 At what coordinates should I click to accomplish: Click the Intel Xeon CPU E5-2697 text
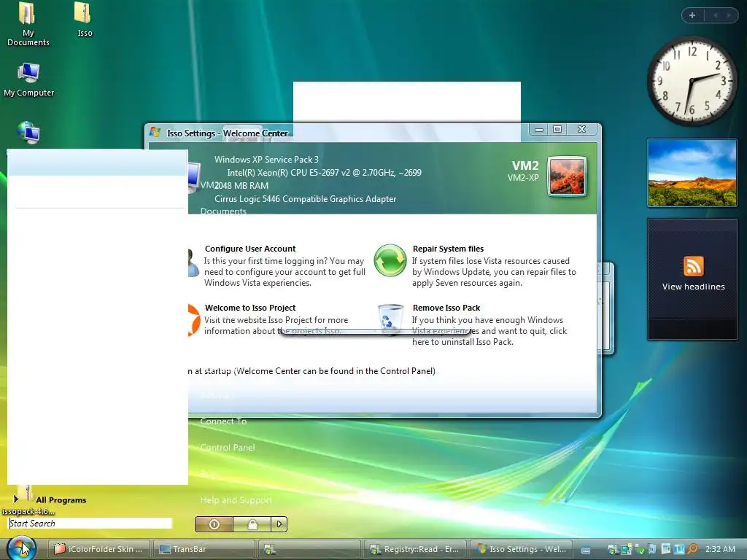pyautogui.click(x=324, y=173)
